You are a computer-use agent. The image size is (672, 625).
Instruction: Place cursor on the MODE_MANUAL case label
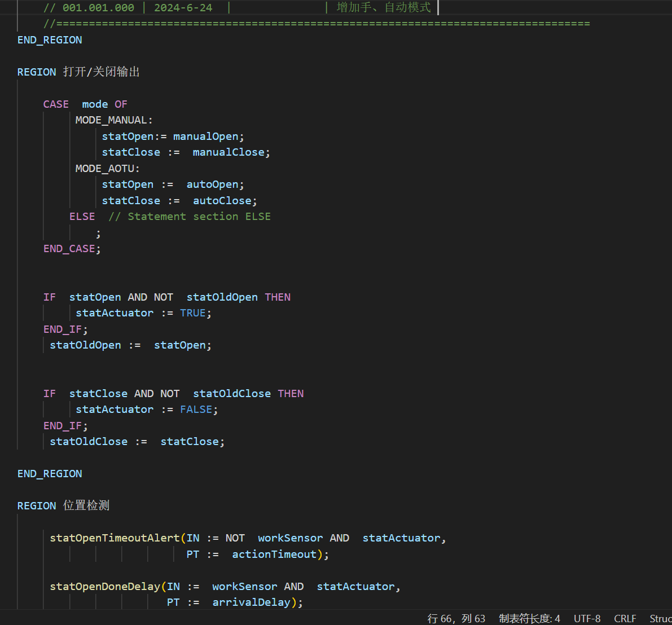(x=113, y=120)
